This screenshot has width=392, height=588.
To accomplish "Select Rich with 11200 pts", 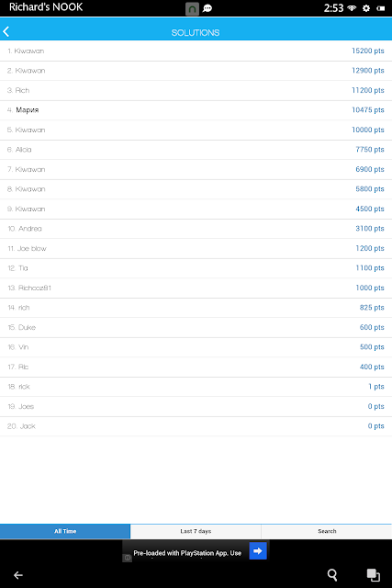I will pyautogui.click(x=196, y=90).
